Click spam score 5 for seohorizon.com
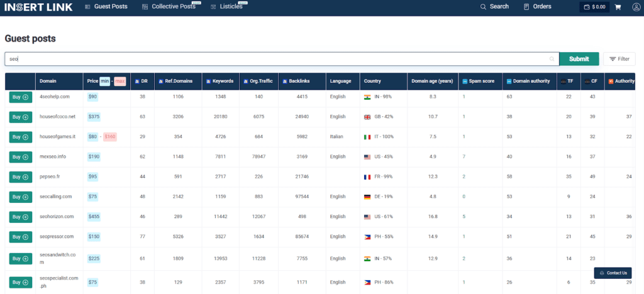Viewport: 644px width, 294px height. pyautogui.click(x=464, y=217)
